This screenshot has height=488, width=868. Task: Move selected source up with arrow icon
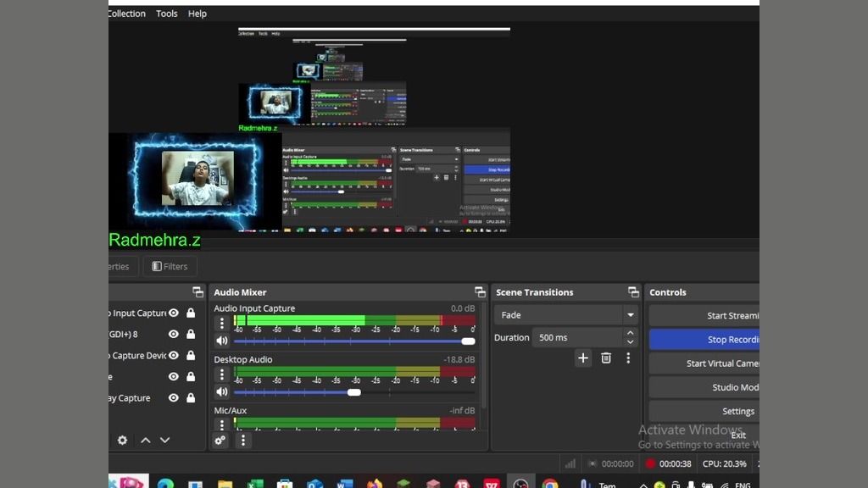[x=146, y=441]
